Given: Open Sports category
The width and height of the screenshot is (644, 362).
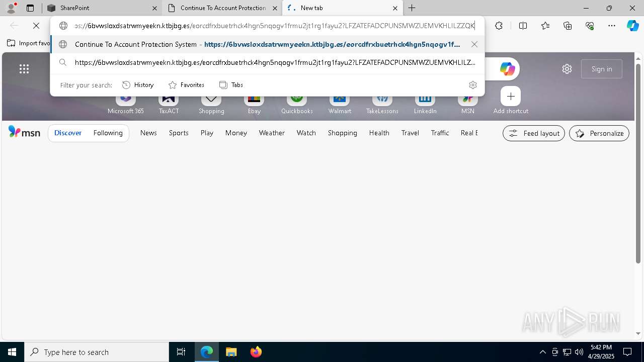Looking at the screenshot, I should point(179,133).
